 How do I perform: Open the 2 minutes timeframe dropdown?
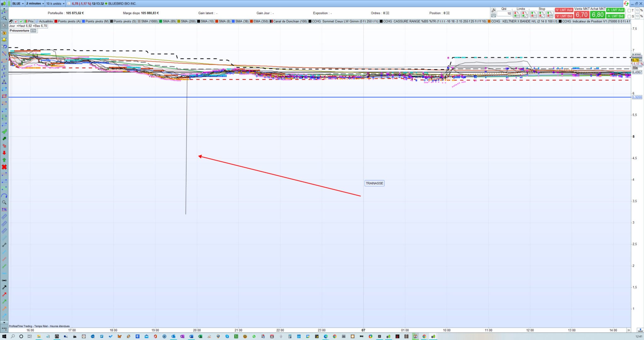click(35, 3)
